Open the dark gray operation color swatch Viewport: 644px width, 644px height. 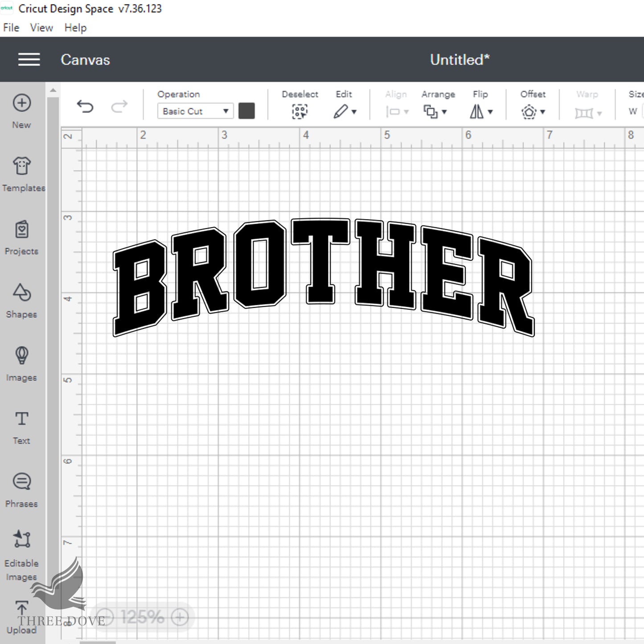tap(246, 111)
